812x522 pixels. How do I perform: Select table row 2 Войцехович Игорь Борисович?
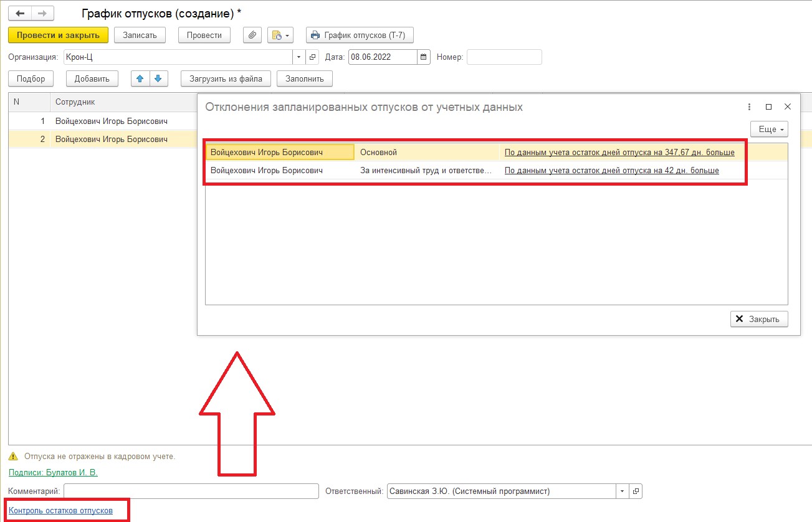103,139
